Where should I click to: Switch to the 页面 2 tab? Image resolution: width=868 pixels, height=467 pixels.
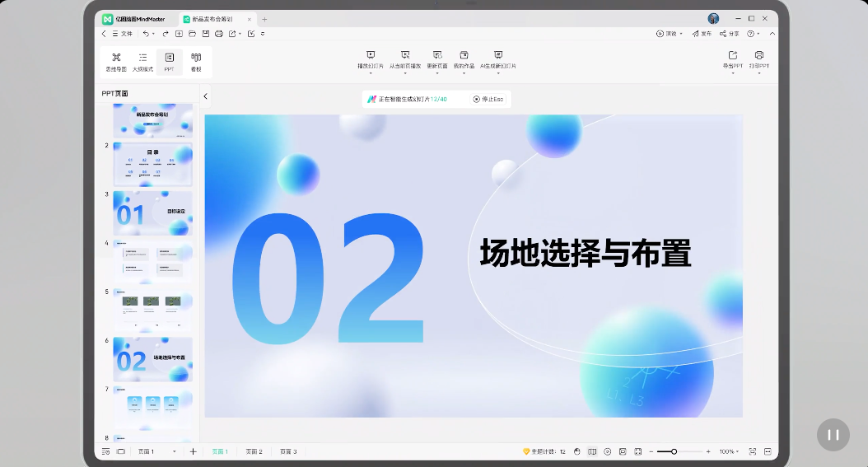click(254, 451)
